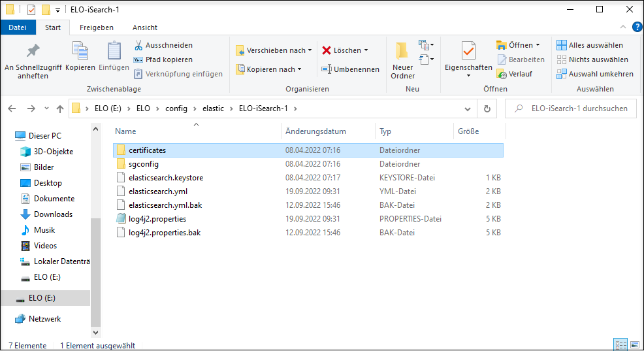Switch to large thumbnails view icon
Viewport: 644px width, 351px height.
pos(635,344)
